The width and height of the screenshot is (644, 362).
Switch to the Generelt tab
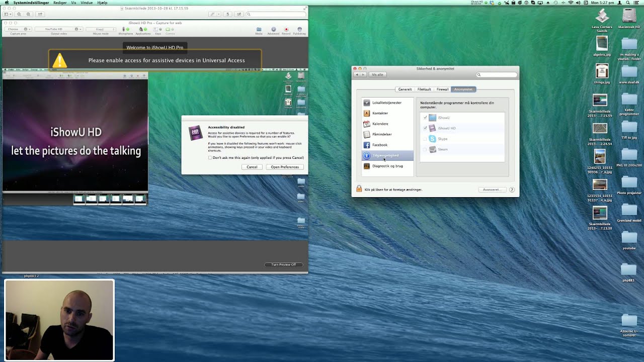(405, 89)
